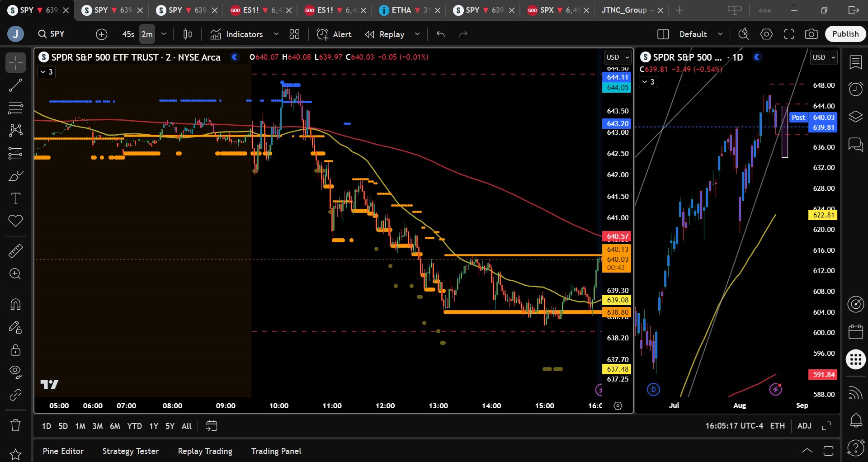Expand the Replay options dropdown
The width and height of the screenshot is (868, 462).
point(417,34)
